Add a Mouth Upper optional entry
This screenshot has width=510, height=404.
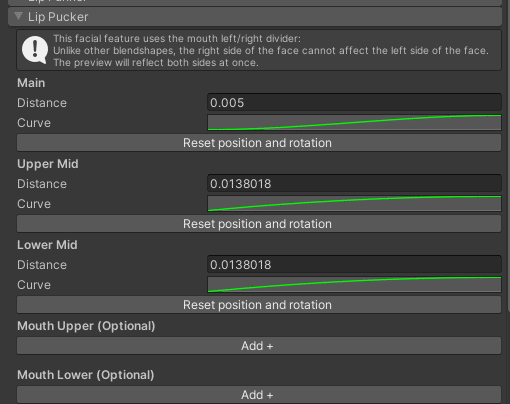(x=259, y=346)
